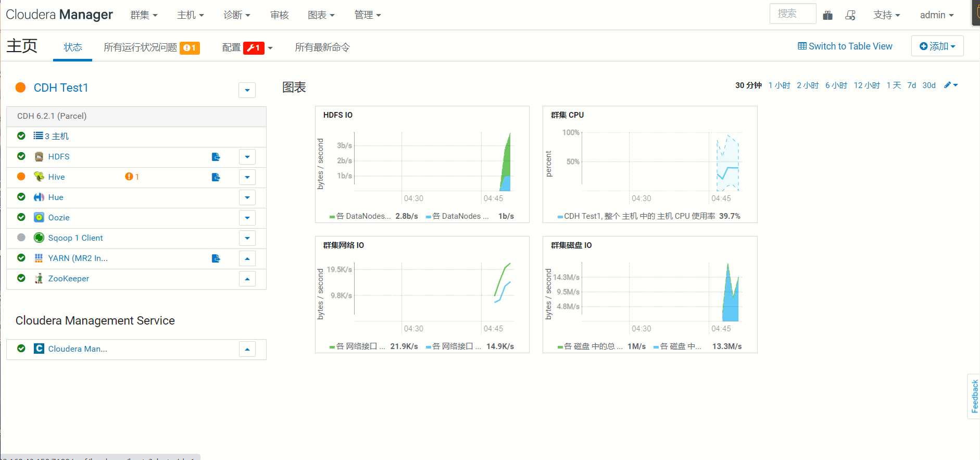Open the CDH Test1 cluster link
The height and width of the screenshot is (460, 980).
click(61, 88)
